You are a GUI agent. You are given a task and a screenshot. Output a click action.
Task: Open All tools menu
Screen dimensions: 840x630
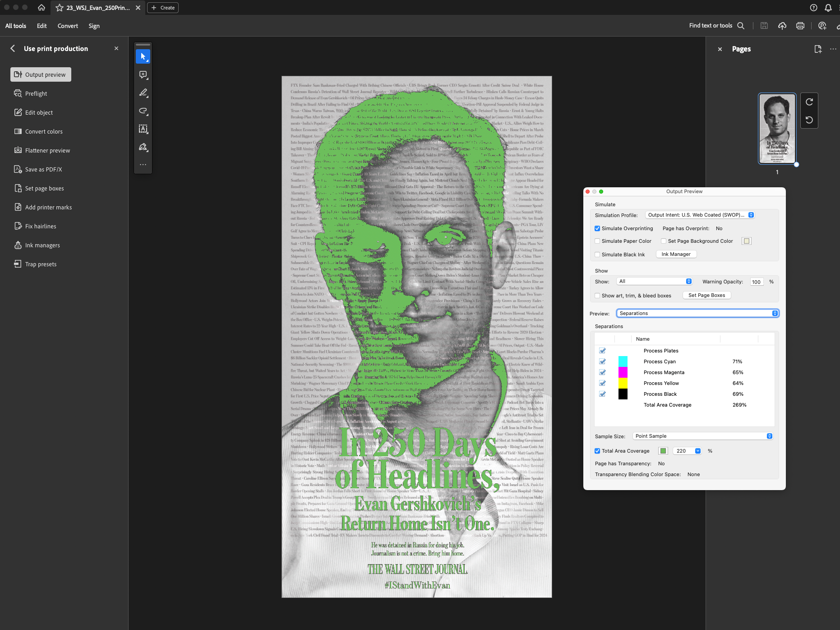click(16, 26)
